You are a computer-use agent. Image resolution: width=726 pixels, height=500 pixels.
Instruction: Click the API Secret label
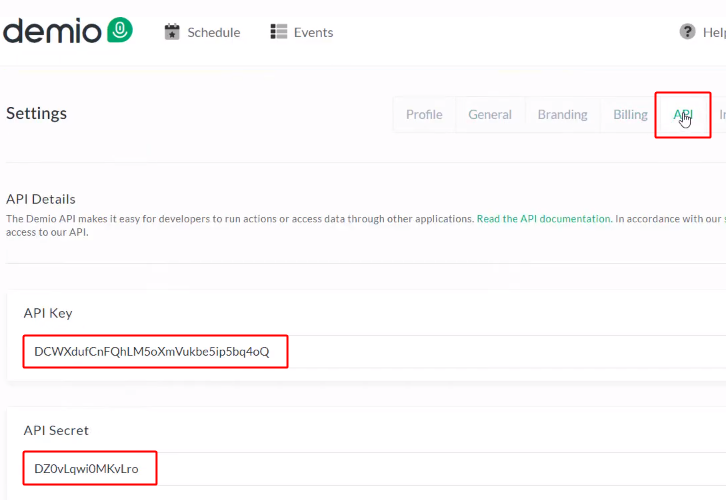pos(56,431)
